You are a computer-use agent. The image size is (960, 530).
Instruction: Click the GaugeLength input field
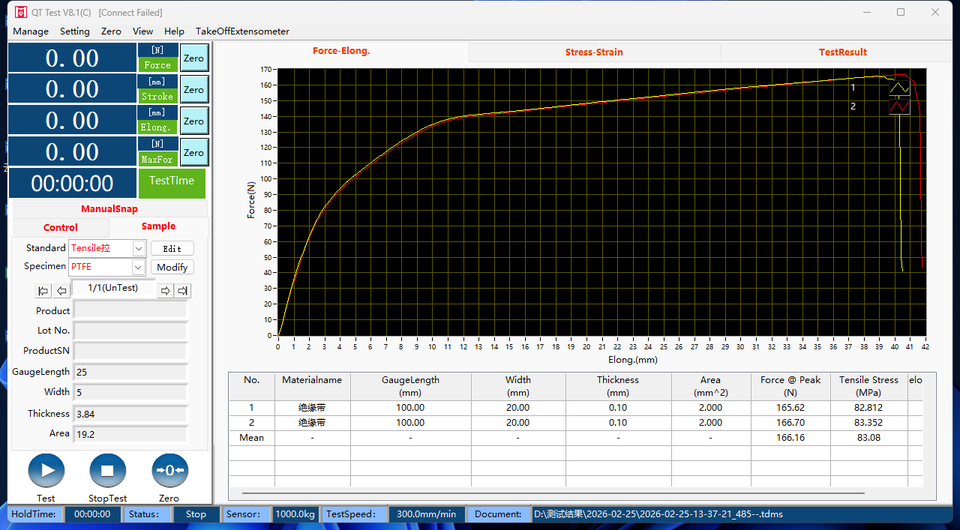(x=130, y=372)
